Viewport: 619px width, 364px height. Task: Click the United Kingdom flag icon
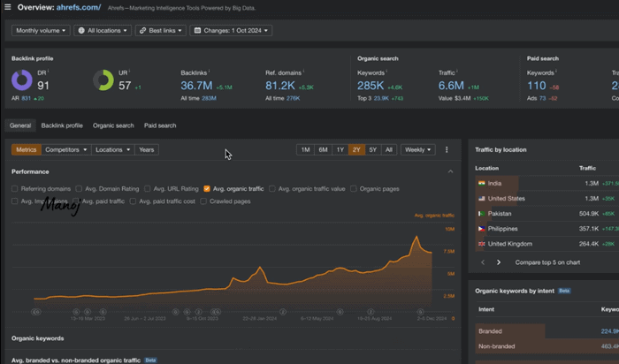[481, 244]
